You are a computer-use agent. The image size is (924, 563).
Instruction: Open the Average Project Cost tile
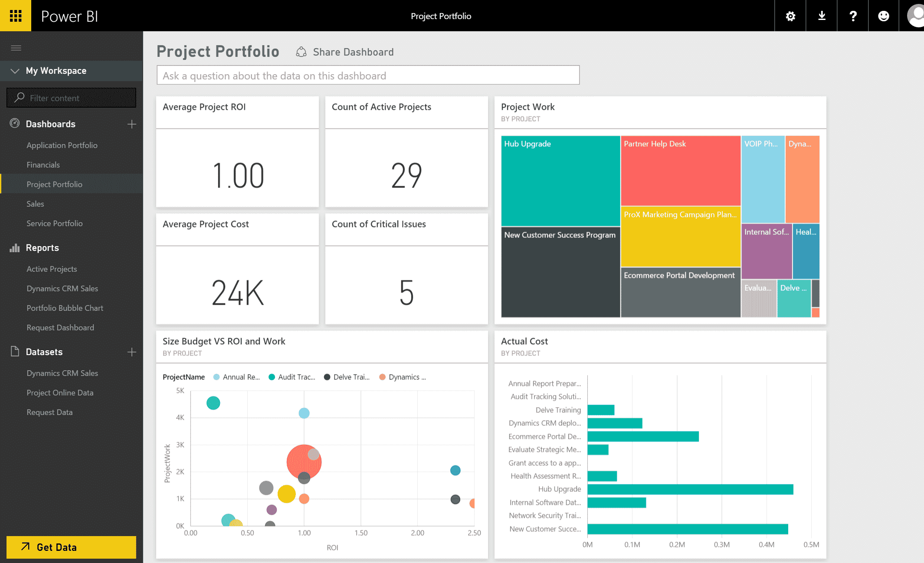[x=237, y=269]
